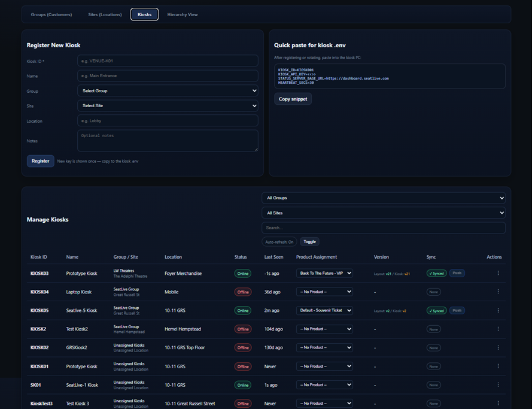The image size is (532, 409).
Task: Expand the Select Group dropdown
Action: tap(168, 90)
